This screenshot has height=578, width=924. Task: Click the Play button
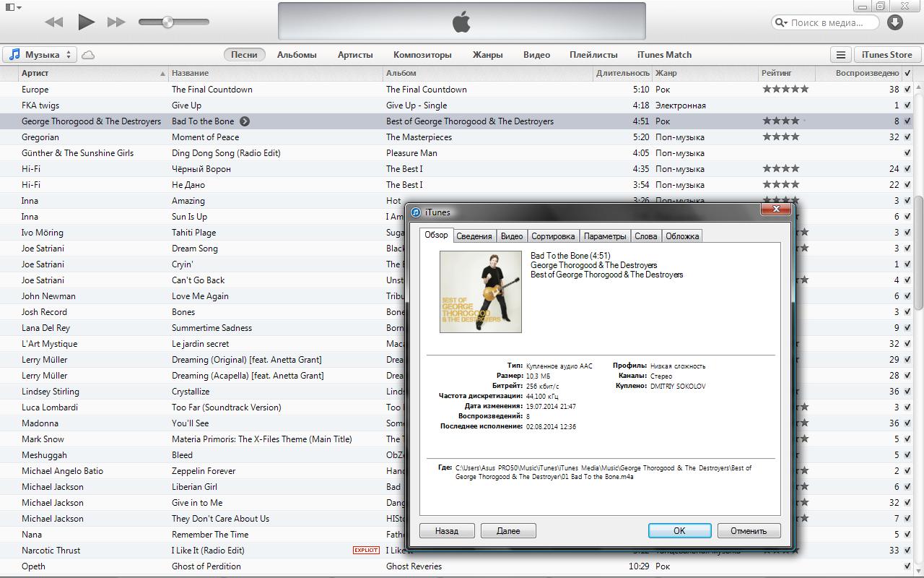click(x=86, y=22)
